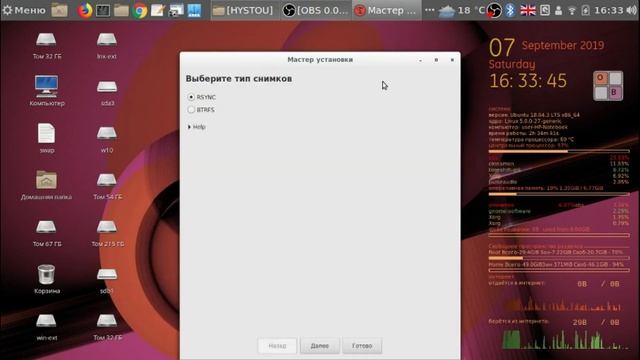Open the home folder launcher in panel
Image resolution: width=640 pixels, height=360 pixels.
(60, 10)
